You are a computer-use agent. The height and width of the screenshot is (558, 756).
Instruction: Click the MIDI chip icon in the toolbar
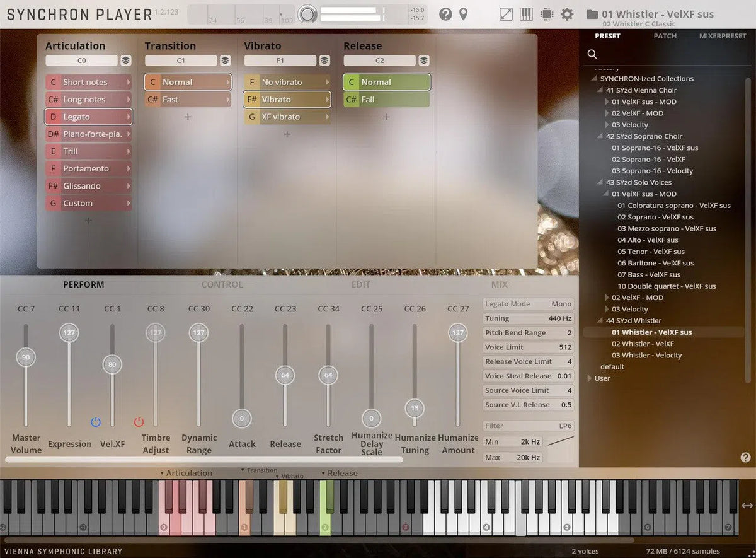point(546,14)
